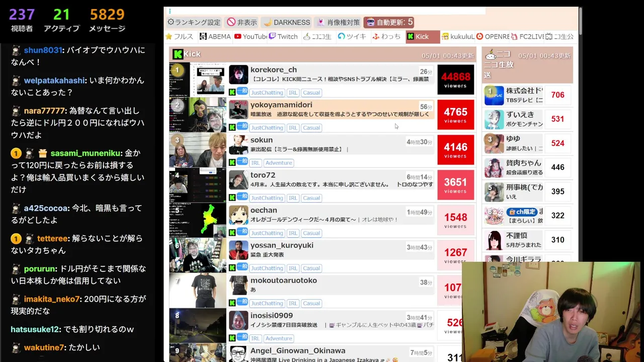This screenshot has width=644, height=362.
Task: Click Casual tag on oechan row
Action: point(311,233)
